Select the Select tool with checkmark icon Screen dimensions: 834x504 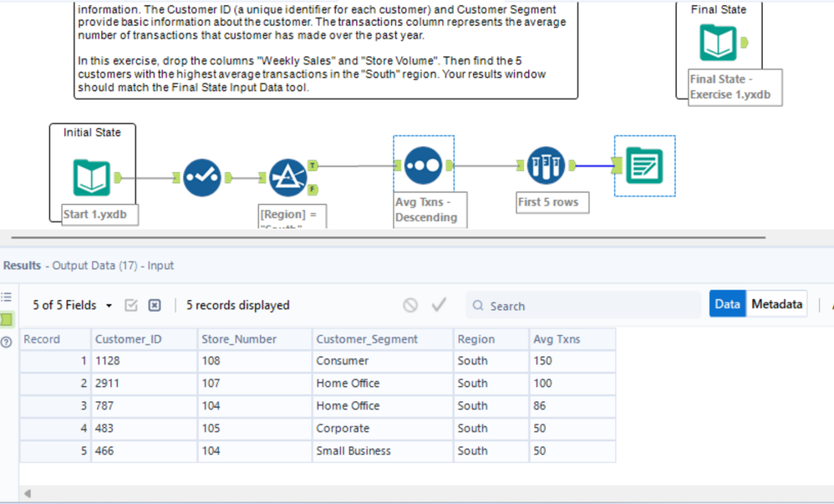click(x=202, y=178)
